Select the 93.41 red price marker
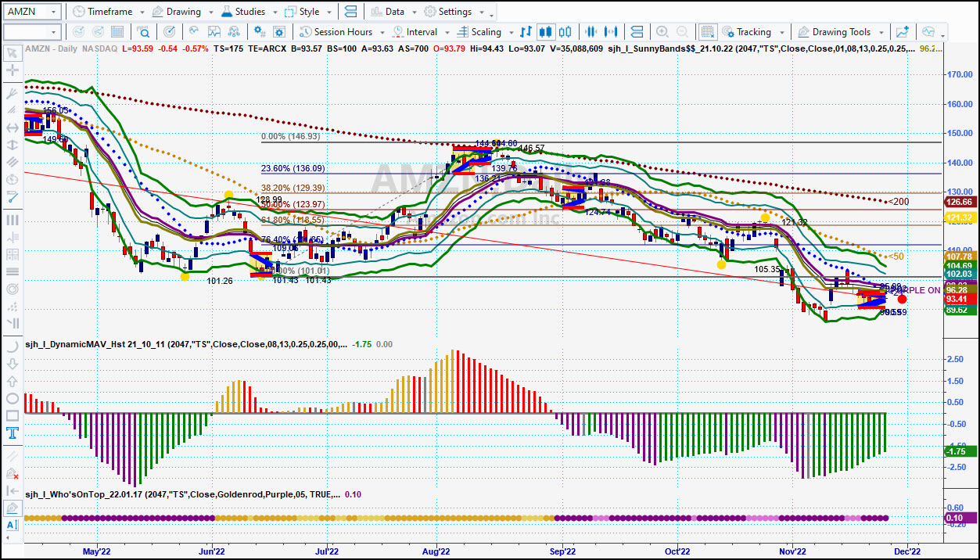 (959, 299)
